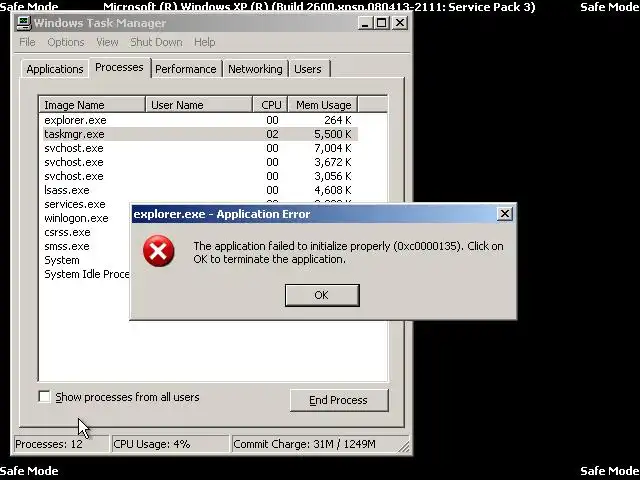
Task: Open the File menu
Action: (27, 42)
